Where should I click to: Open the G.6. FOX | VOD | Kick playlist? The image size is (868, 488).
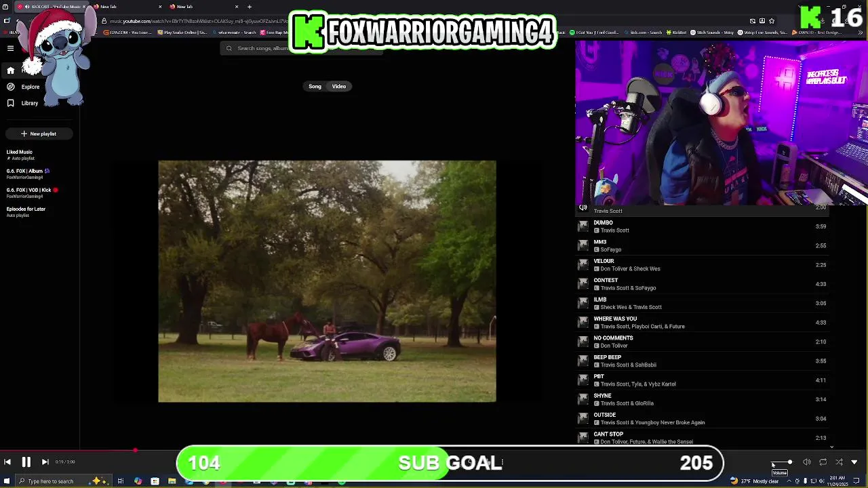[x=31, y=193]
